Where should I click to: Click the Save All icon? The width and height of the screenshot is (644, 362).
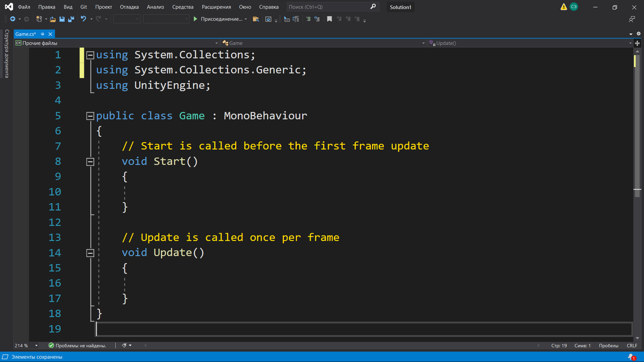click(70, 19)
